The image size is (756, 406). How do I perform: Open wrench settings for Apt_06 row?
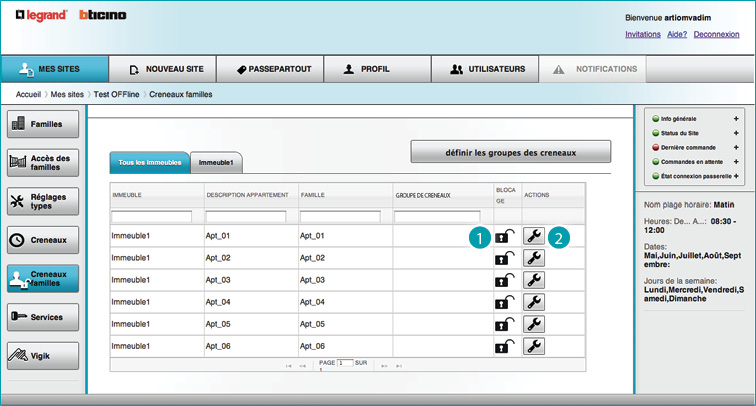tap(534, 346)
